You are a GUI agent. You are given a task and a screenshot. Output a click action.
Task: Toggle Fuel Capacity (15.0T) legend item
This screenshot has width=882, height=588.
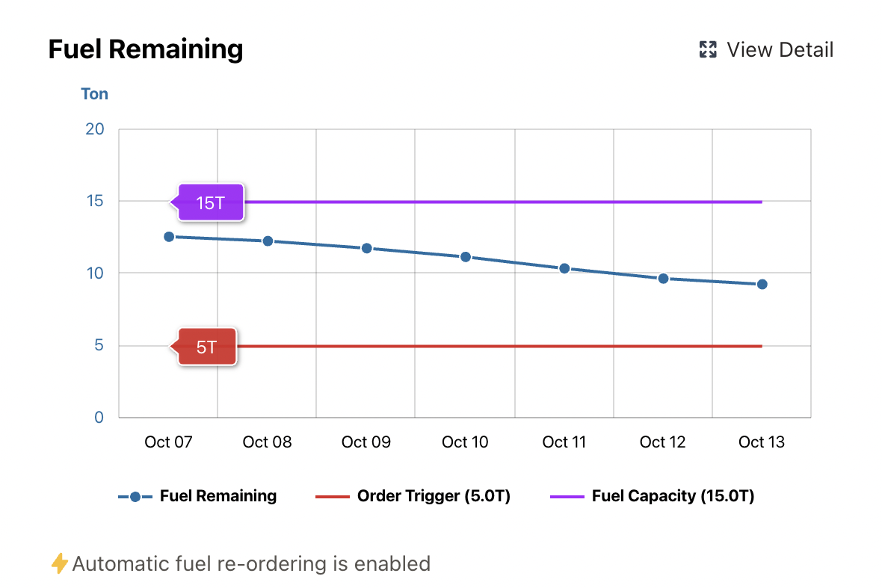[673, 496]
